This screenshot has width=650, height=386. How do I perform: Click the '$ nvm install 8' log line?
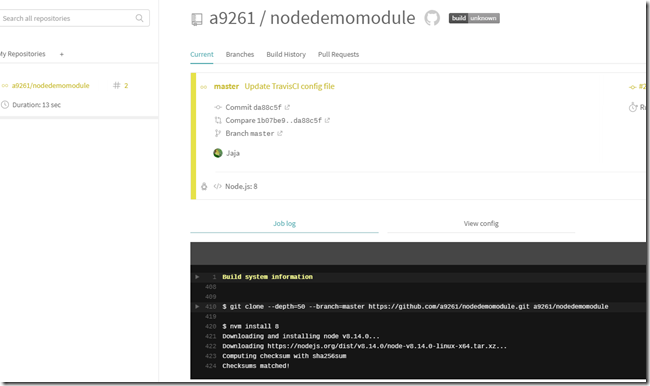tap(250, 326)
